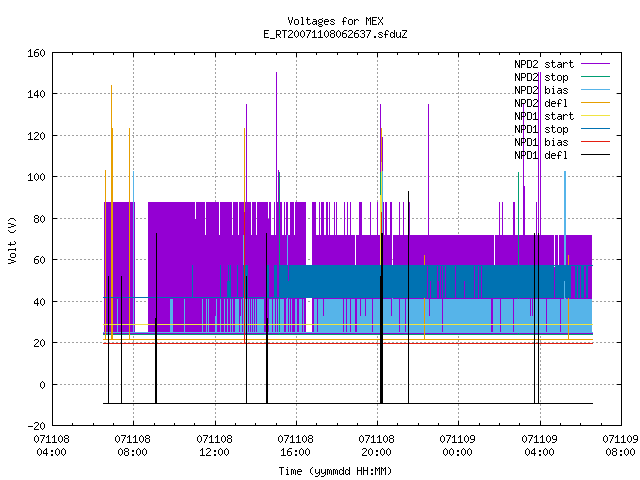This screenshot has width=640, height=480.
Task: Click the NPD1 defl black legend line
Action: coord(595,155)
